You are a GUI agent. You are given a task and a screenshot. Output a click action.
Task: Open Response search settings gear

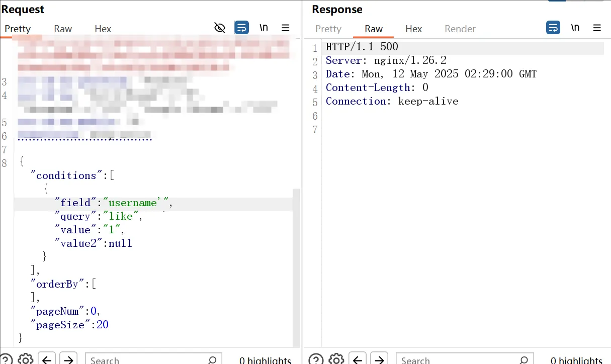click(336, 359)
